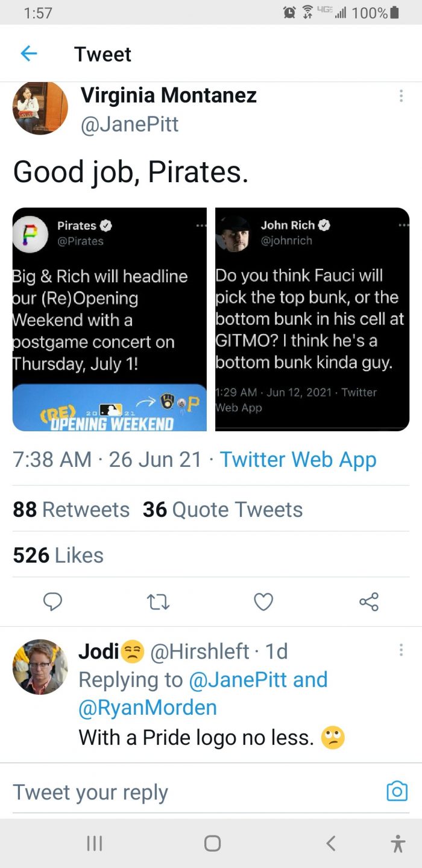Tap the @RyanMorden mention link
This screenshot has width=422, height=868.
coord(148,707)
